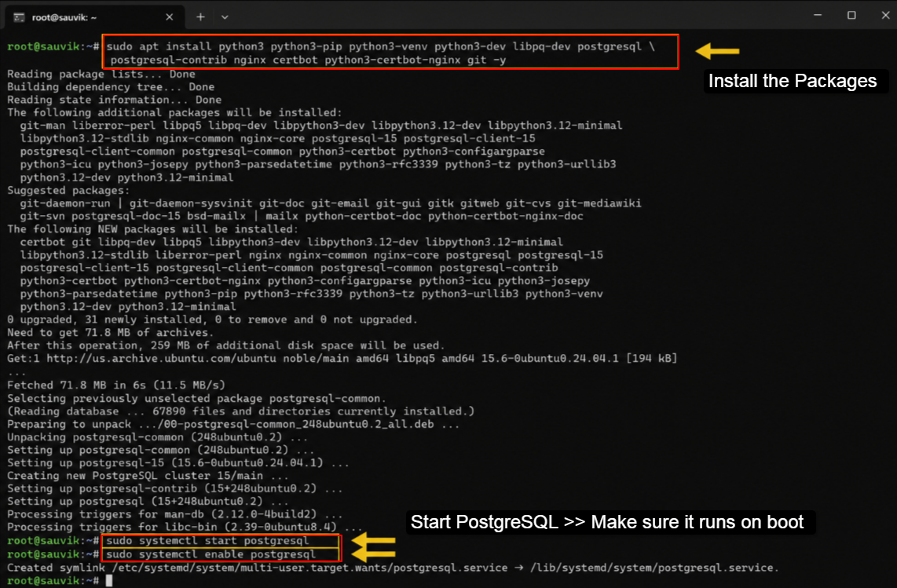Close the root@sauvik tab

tap(170, 17)
